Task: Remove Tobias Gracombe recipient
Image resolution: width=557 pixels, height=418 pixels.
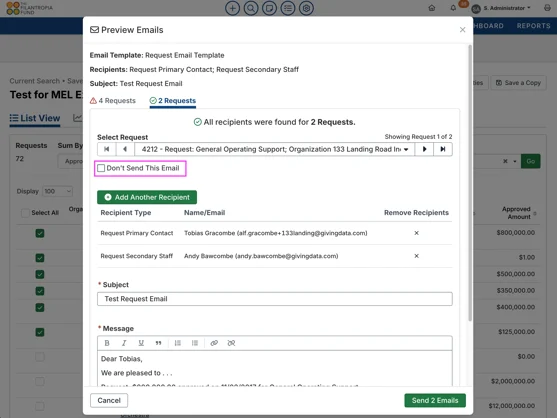Action: [x=416, y=233]
